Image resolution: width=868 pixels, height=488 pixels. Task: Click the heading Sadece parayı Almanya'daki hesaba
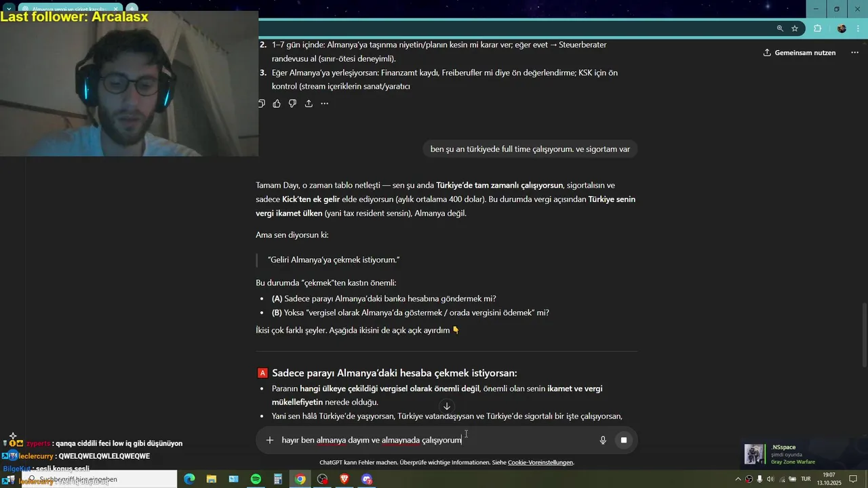394,373
